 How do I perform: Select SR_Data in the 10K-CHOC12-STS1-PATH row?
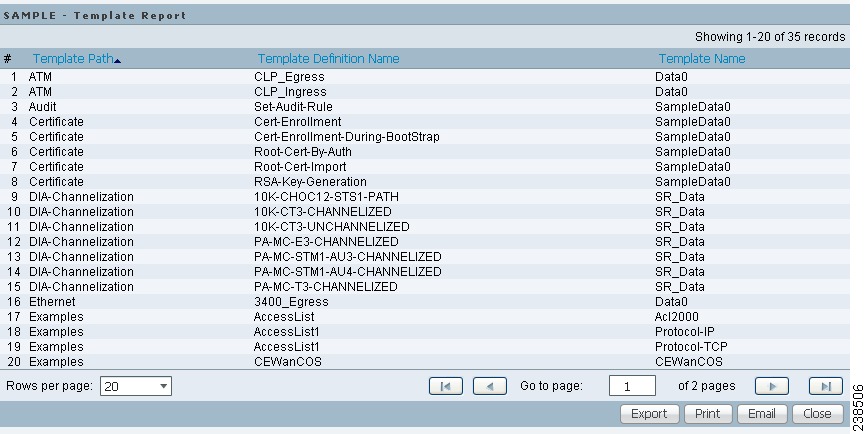click(680, 197)
